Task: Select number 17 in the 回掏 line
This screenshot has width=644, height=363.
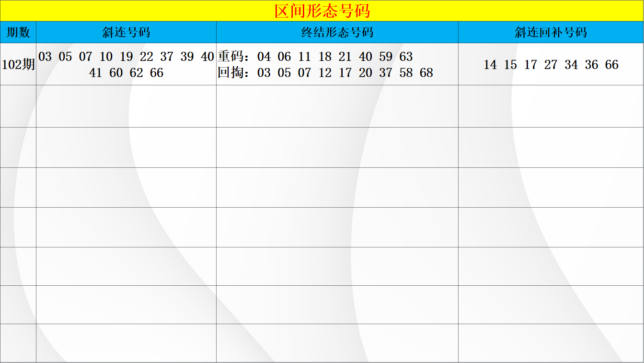Action: click(345, 73)
